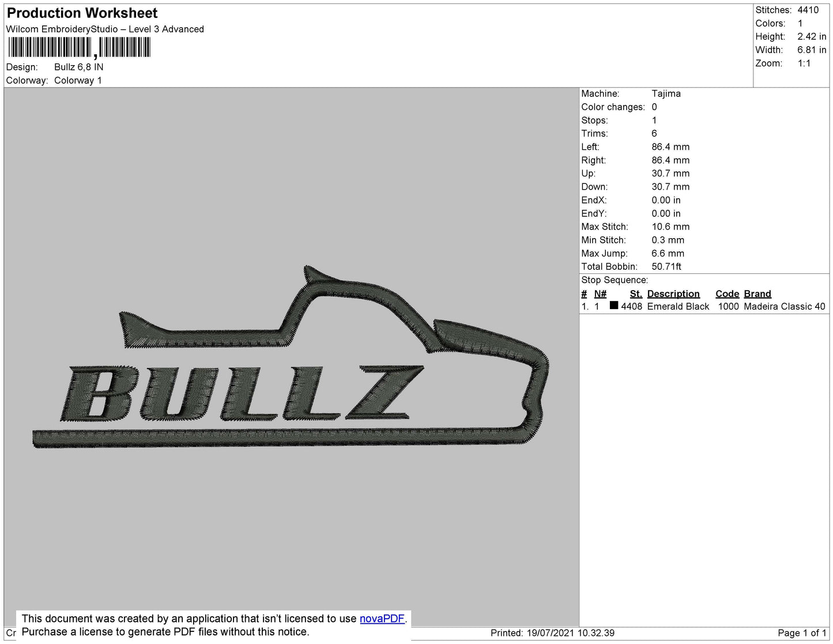Viewport: 833px width, 644px height.
Task: Select the Total Bobbin value 50.71ft
Action: pyautogui.click(x=666, y=266)
